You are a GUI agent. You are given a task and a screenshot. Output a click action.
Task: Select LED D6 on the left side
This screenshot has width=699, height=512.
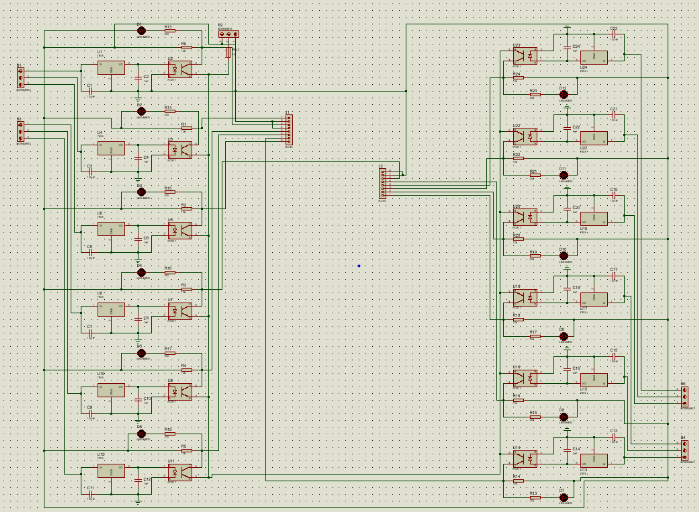[141, 434]
